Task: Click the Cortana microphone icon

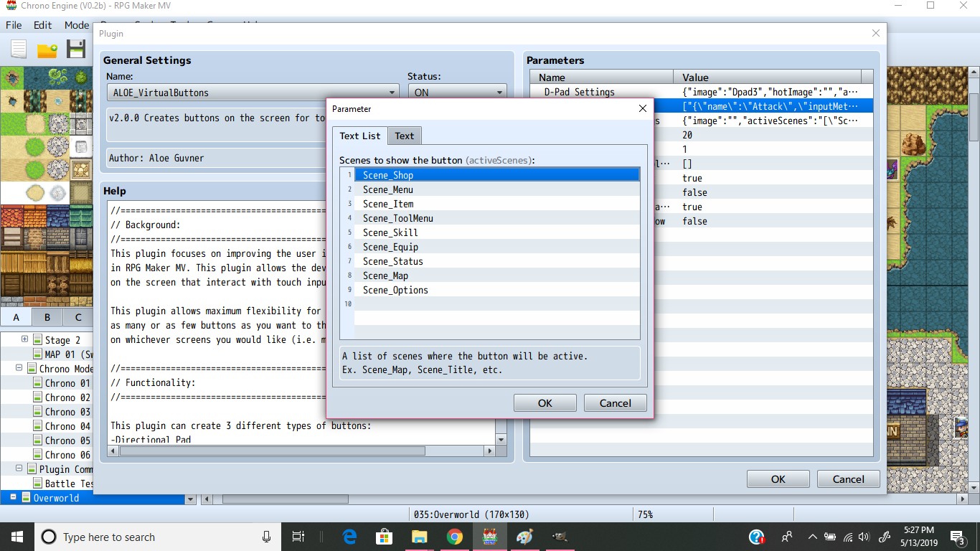Action: pyautogui.click(x=266, y=537)
